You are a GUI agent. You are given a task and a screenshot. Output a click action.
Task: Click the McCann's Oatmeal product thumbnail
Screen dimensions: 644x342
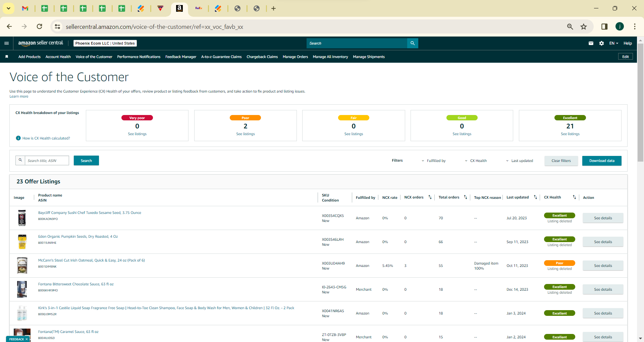[x=22, y=266]
